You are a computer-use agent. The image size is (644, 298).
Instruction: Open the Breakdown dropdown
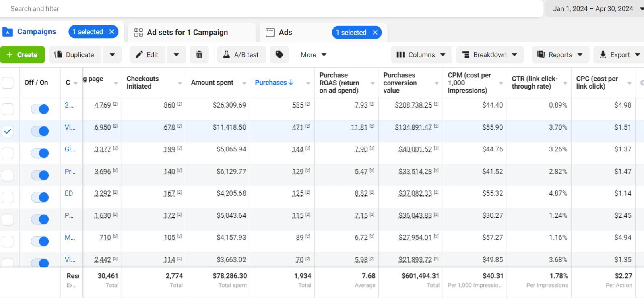point(490,55)
